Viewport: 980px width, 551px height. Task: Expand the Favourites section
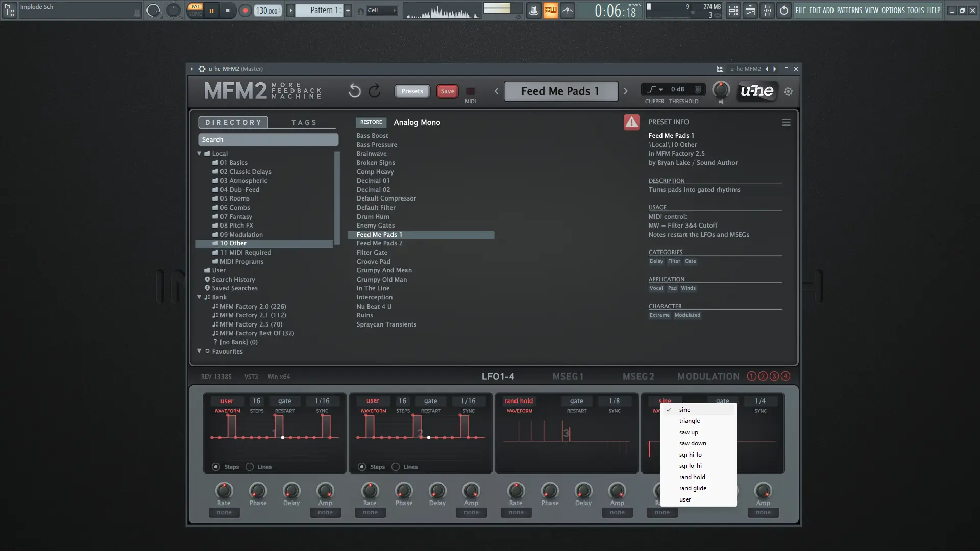click(199, 352)
